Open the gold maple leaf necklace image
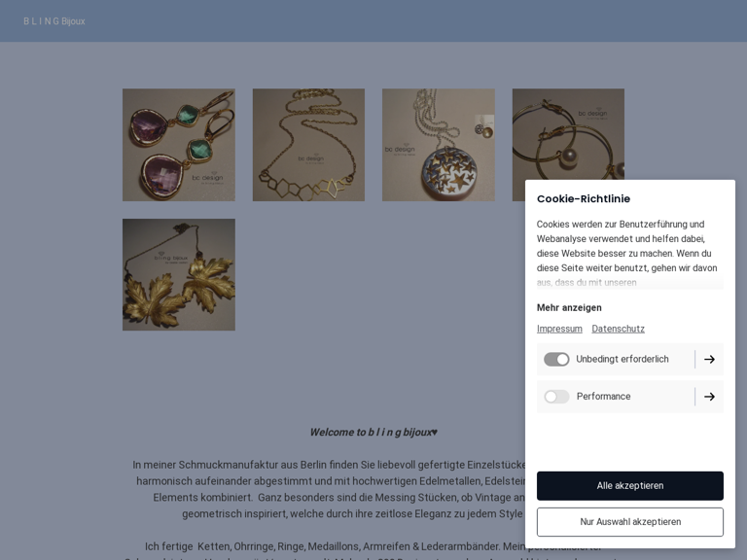The width and height of the screenshot is (747, 560). pos(179,275)
